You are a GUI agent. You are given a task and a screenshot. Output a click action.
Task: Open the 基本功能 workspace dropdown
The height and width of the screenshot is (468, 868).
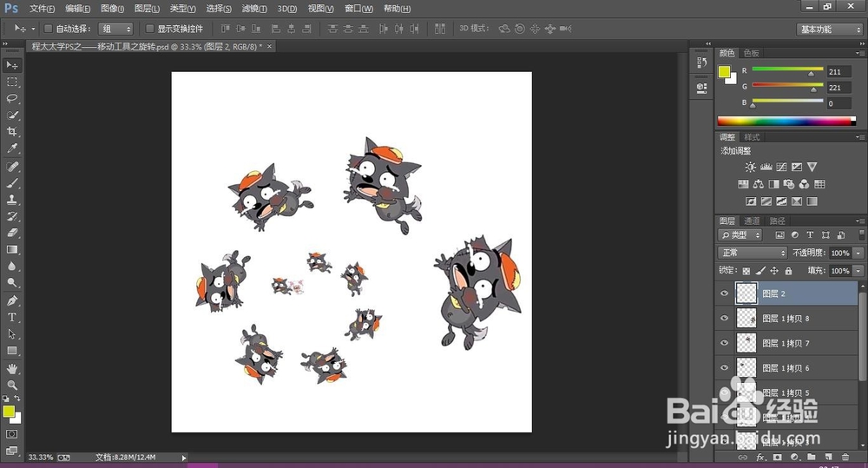pyautogui.click(x=829, y=29)
